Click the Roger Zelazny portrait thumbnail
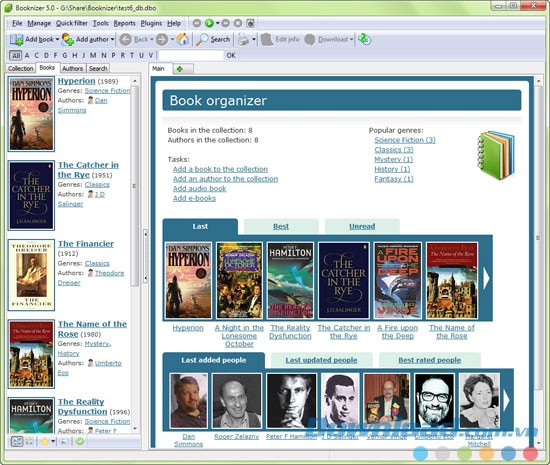550x465 pixels. tap(237, 401)
